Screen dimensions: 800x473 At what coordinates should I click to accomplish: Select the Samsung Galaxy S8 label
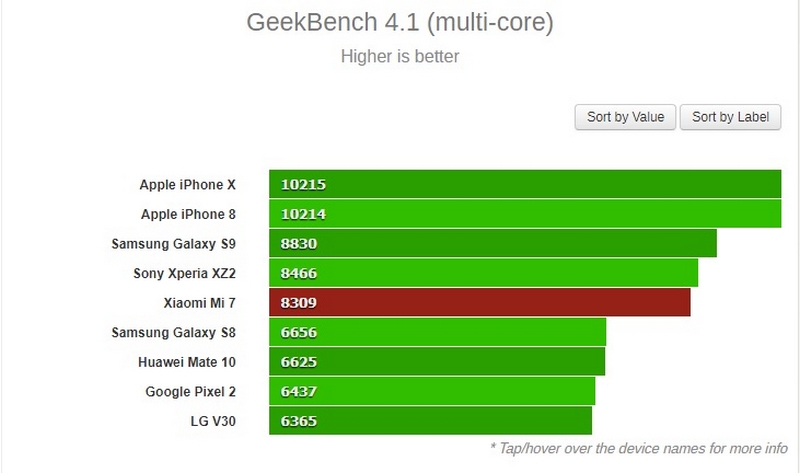click(x=174, y=332)
